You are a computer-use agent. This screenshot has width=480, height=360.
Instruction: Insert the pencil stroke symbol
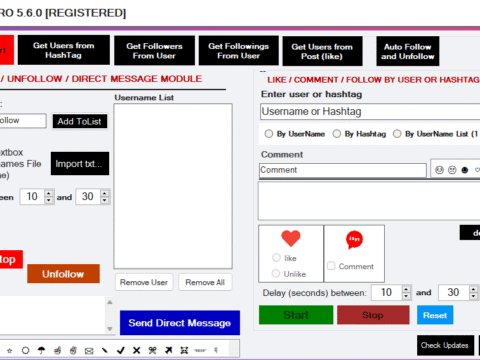tap(104, 351)
